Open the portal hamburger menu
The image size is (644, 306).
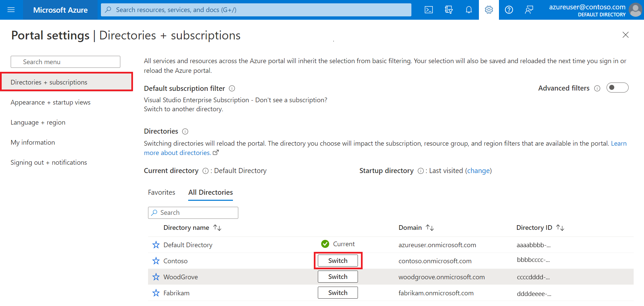[11, 10]
